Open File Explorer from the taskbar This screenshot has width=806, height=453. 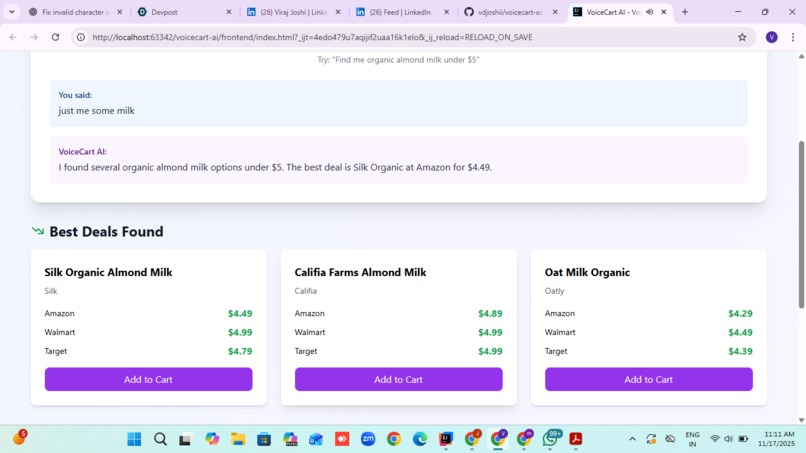238,439
